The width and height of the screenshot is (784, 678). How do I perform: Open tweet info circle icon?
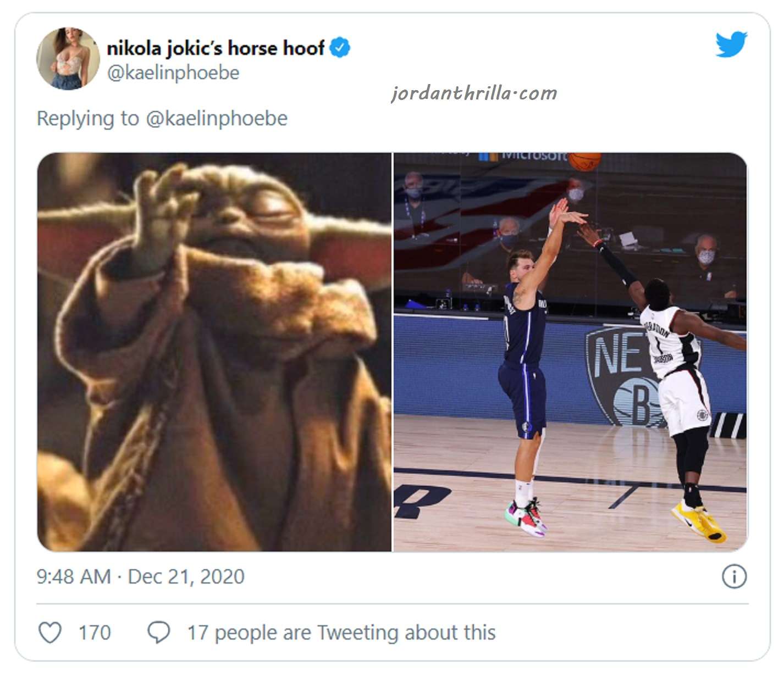click(x=734, y=576)
